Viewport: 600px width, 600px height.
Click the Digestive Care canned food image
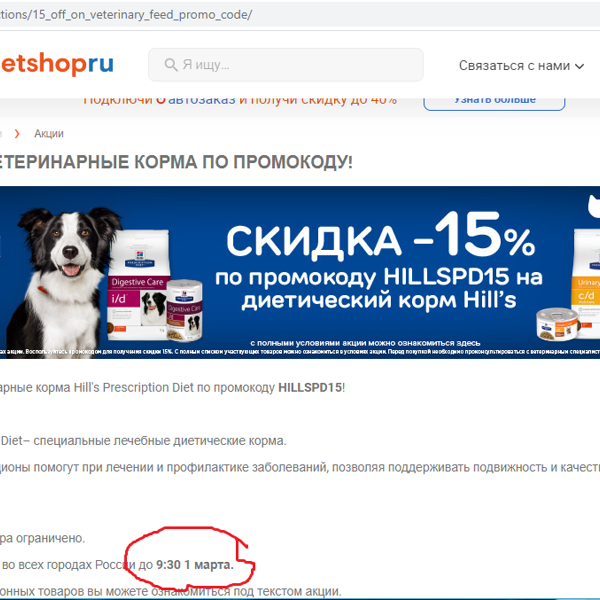point(185,310)
